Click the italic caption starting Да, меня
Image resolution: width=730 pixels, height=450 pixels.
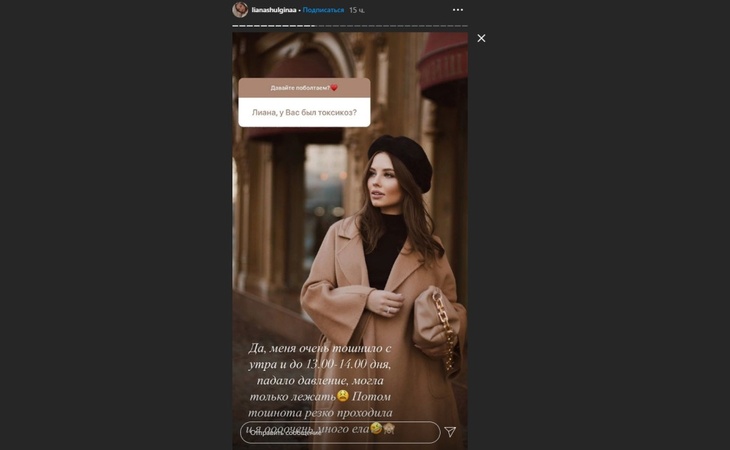(x=320, y=388)
